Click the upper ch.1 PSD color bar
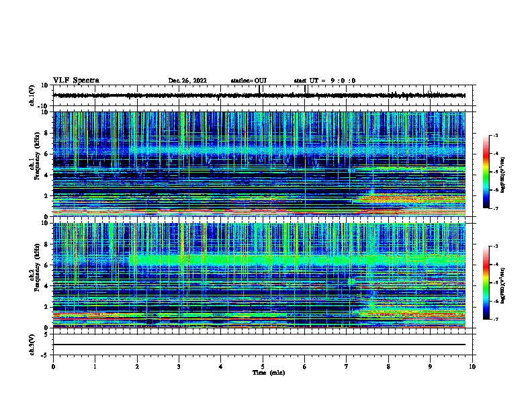The image size is (532, 411). (x=486, y=172)
